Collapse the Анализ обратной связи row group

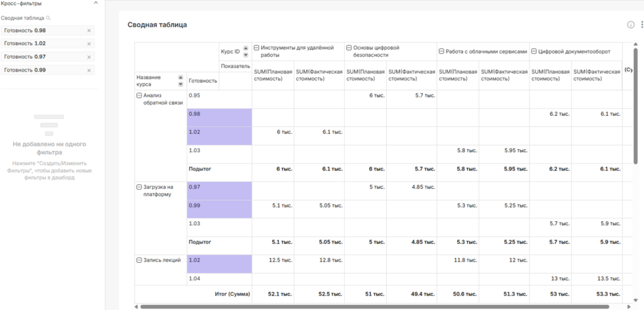[x=139, y=95]
